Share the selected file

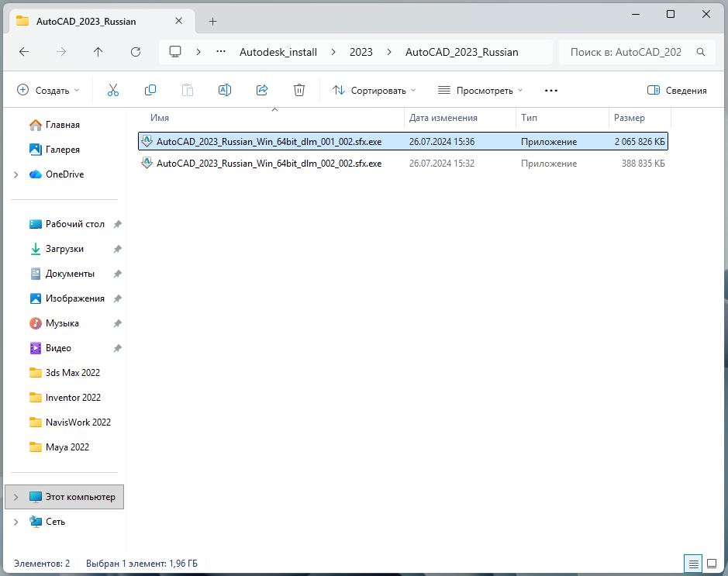tap(262, 90)
